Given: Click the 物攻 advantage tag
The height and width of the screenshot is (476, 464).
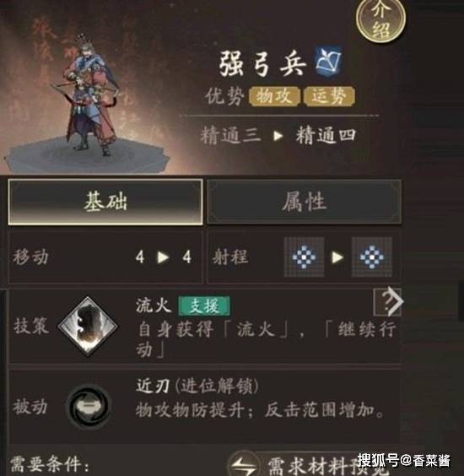Looking at the screenshot, I should click(274, 96).
